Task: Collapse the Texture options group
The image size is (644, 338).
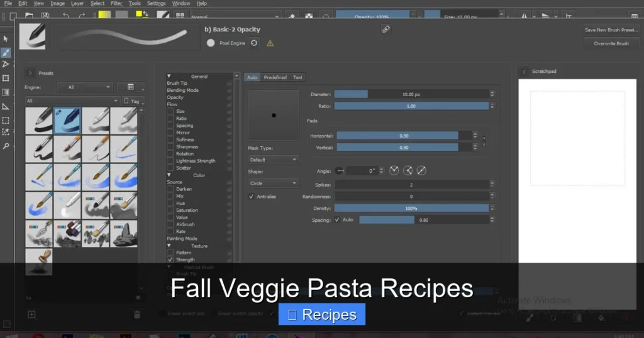Action: pos(169,246)
